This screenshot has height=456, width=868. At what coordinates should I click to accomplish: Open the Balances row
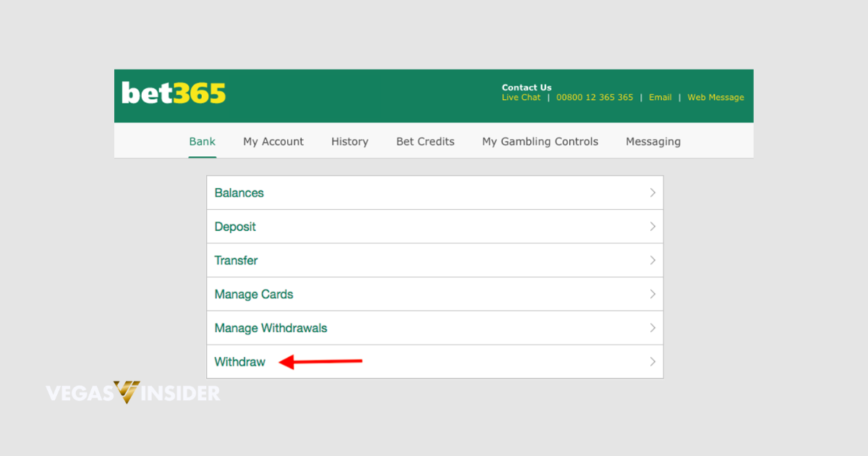pos(435,193)
